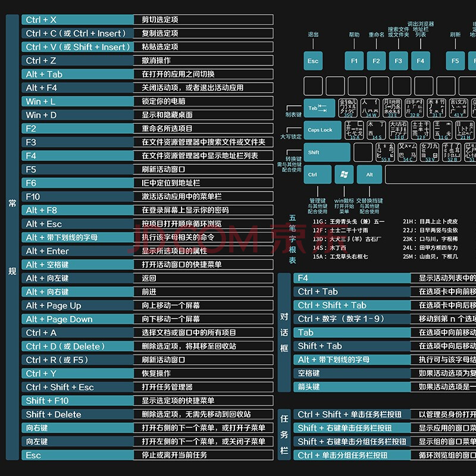Click the large Shift key in keyboard diagram
476x476 pixels.
pos(327,152)
